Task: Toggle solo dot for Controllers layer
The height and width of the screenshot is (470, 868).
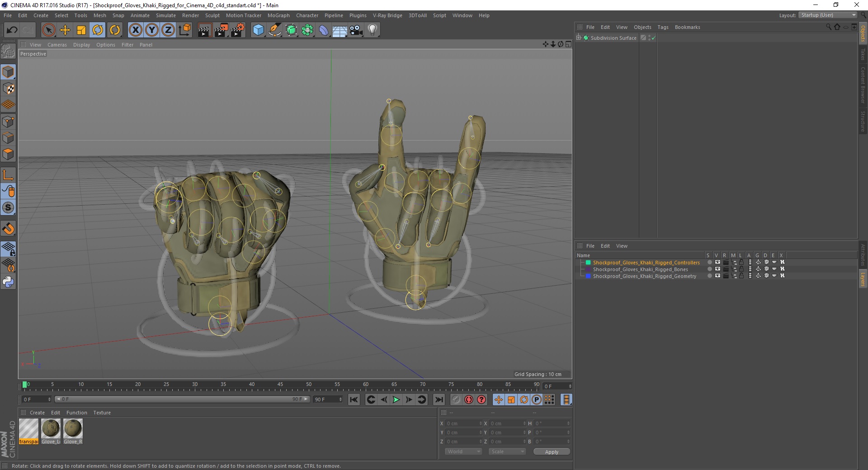Action: click(709, 262)
